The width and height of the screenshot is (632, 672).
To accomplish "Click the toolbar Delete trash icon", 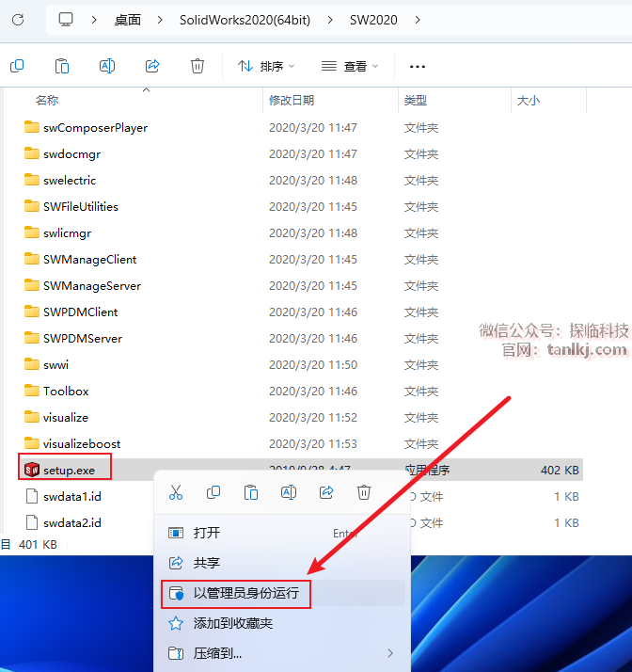I will coord(197,66).
